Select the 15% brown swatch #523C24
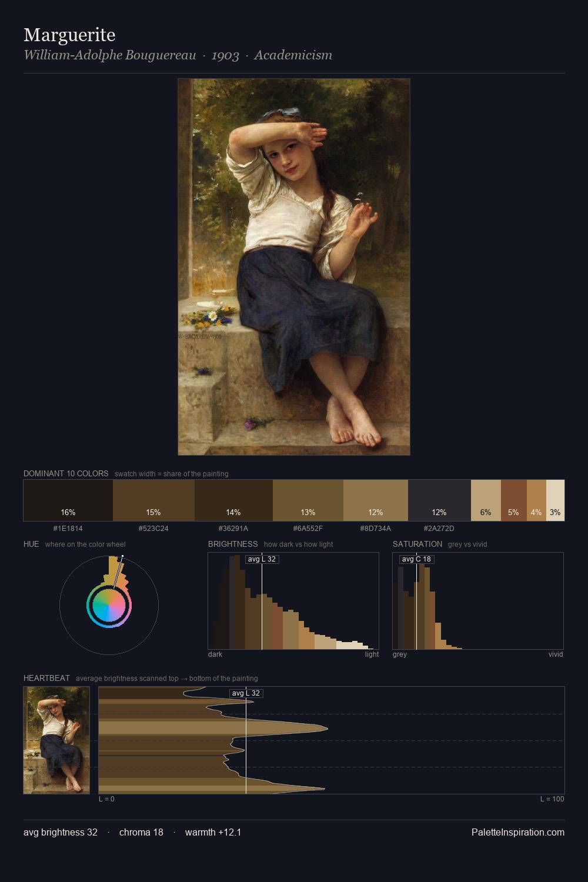588x882 pixels. (x=153, y=500)
